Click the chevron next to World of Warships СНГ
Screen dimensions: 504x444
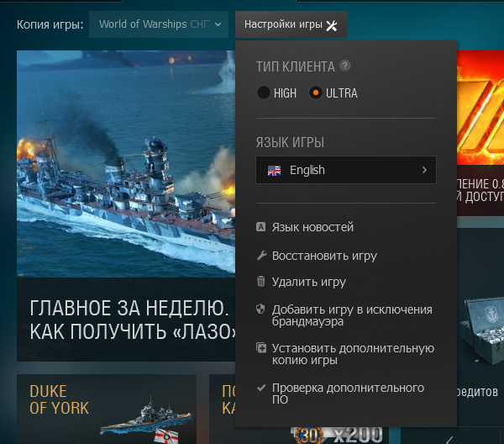[218, 24]
